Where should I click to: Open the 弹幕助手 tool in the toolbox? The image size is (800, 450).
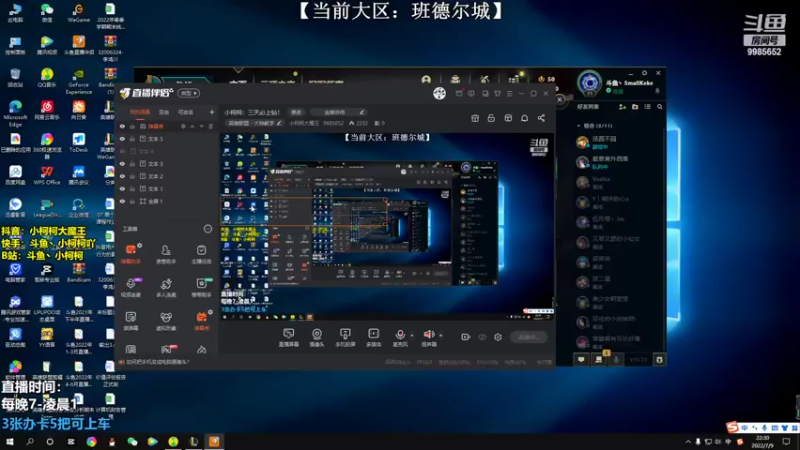coord(131,254)
